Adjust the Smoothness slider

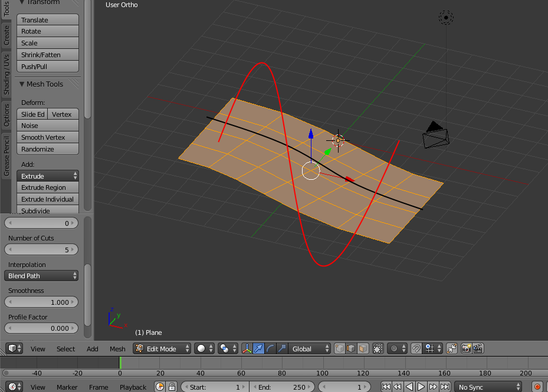point(41,302)
